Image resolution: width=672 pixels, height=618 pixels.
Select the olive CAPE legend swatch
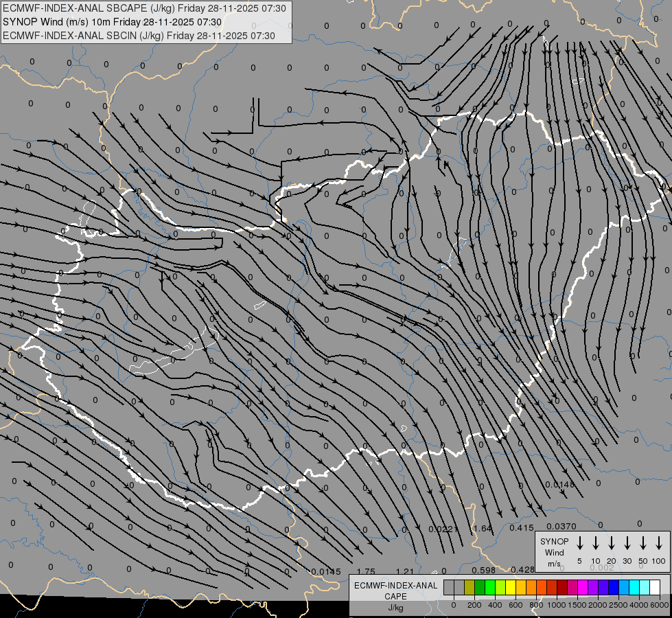pyautogui.click(x=470, y=587)
